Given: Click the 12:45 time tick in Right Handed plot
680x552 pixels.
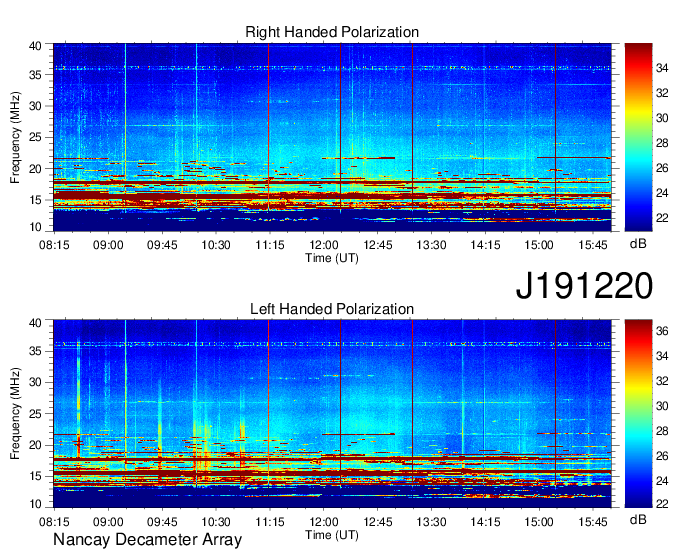Looking at the screenshot, I should [x=377, y=245].
